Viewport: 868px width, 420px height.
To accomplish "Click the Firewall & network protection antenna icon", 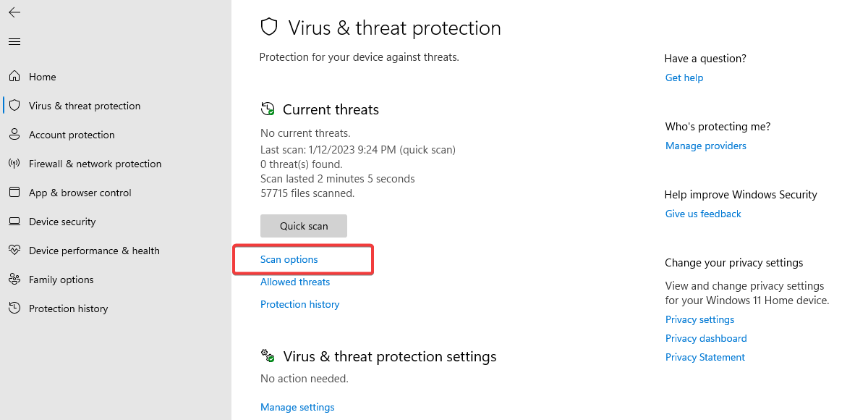I will (x=14, y=164).
